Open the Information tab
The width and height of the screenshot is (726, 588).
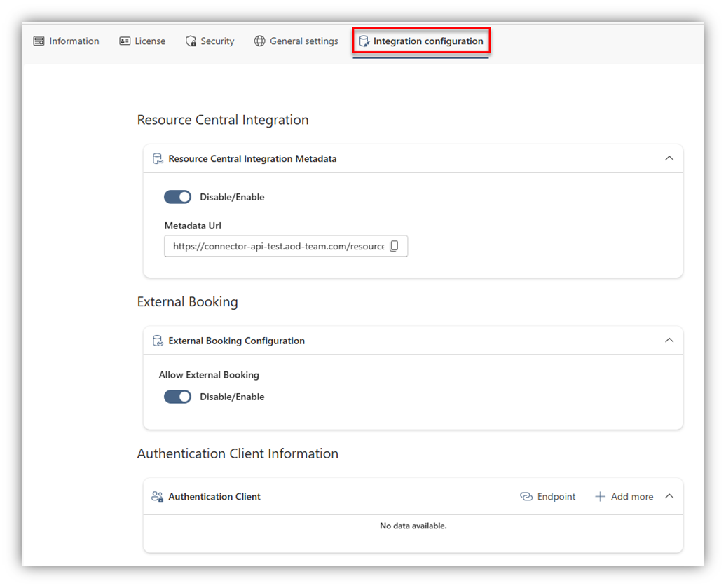pos(66,41)
